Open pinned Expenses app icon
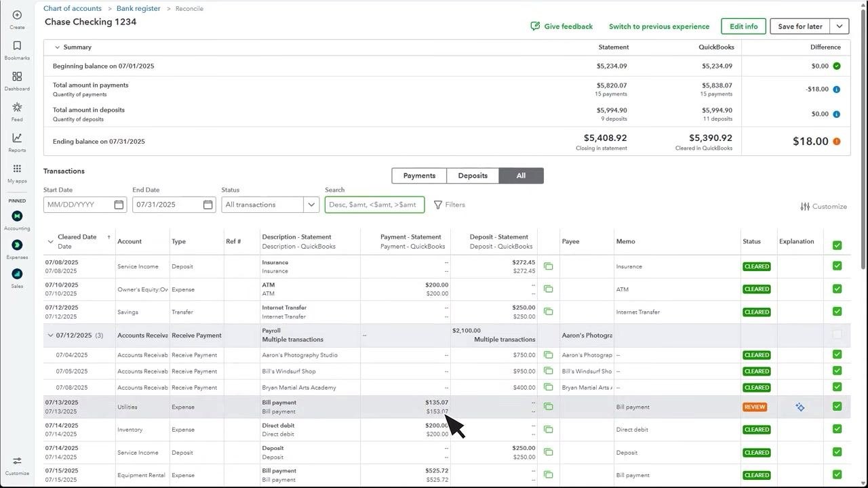Image resolution: width=868 pixels, height=488 pixels. [x=17, y=245]
